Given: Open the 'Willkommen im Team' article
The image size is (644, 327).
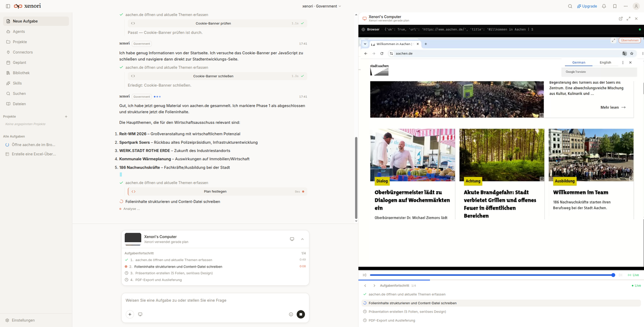Looking at the screenshot, I should [581, 193].
